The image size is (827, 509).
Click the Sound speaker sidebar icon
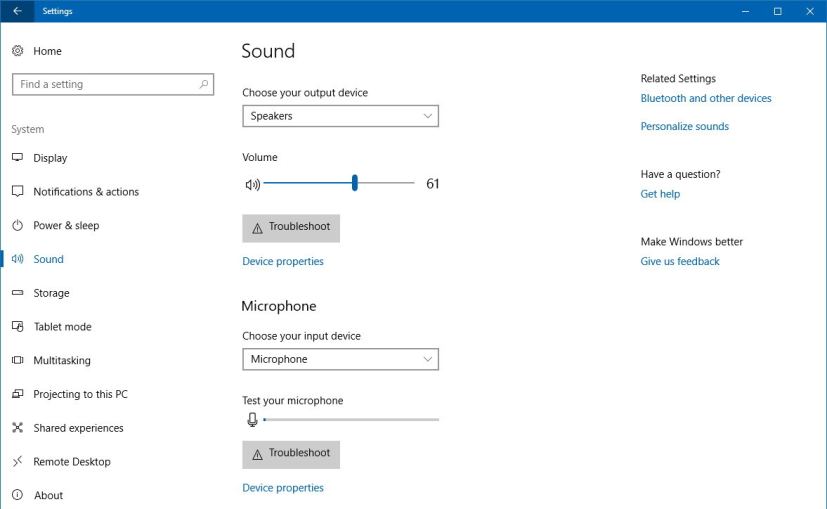17,259
